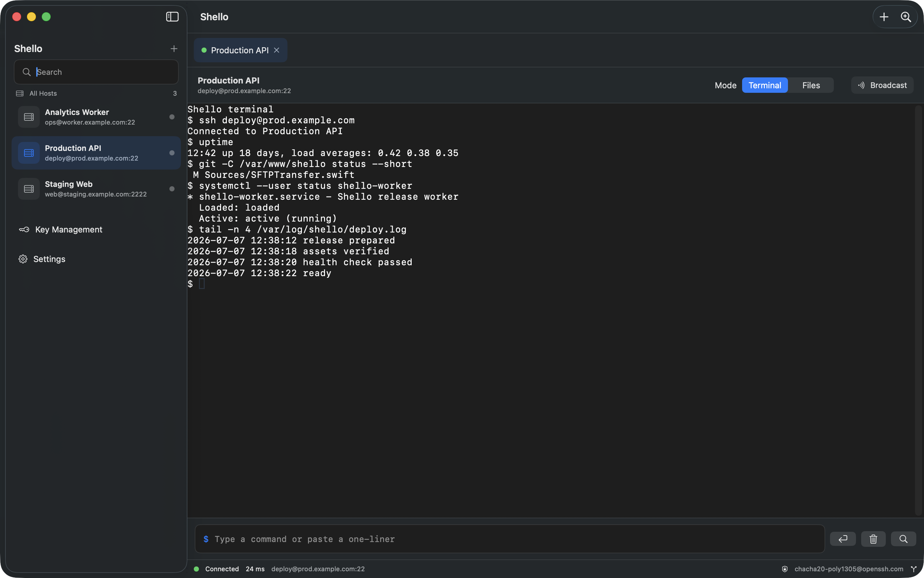Open Key Management
The height and width of the screenshot is (578, 924).
click(x=61, y=229)
